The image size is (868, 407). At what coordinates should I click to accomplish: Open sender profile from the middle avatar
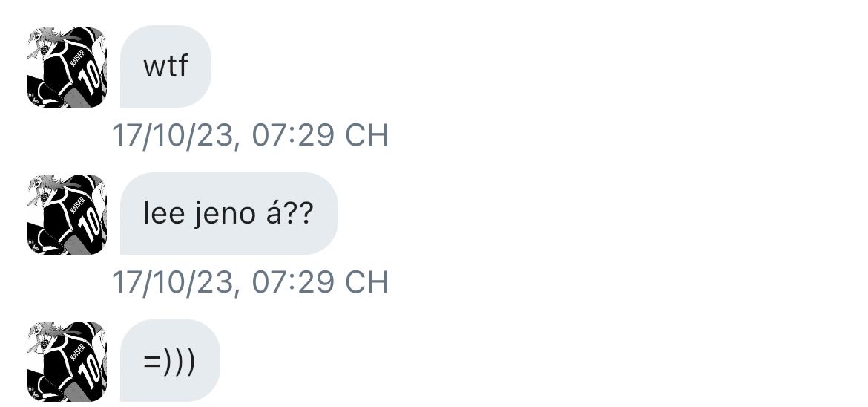click(x=67, y=215)
